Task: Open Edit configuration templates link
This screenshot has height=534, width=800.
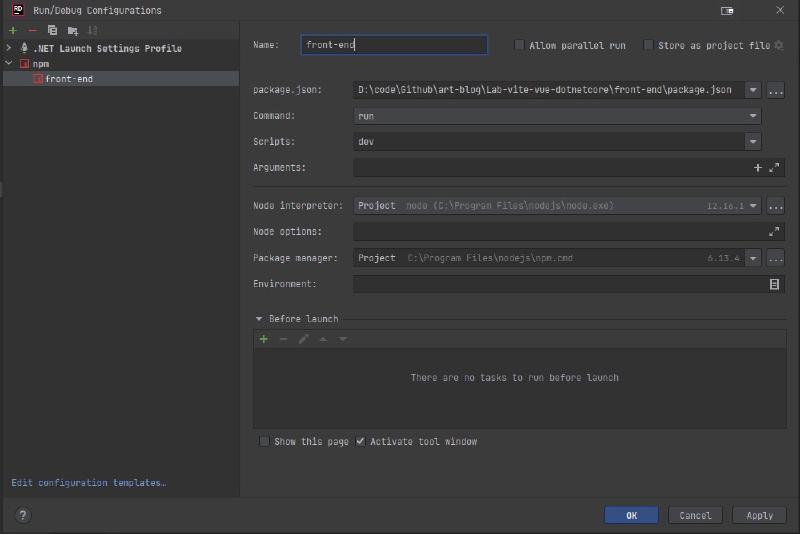Action: pyautogui.click(x=88, y=483)
